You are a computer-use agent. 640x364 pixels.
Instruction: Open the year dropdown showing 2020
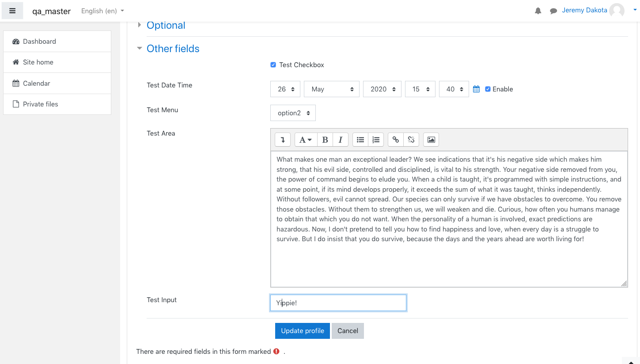coord(382,89)
